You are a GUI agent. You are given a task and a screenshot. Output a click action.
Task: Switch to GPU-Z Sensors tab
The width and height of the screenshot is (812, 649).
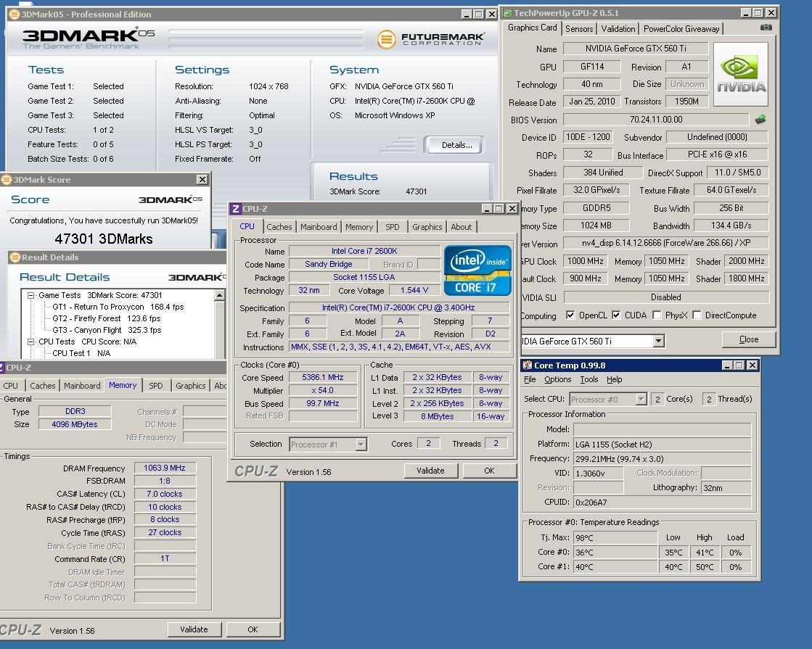coord(579,29)
